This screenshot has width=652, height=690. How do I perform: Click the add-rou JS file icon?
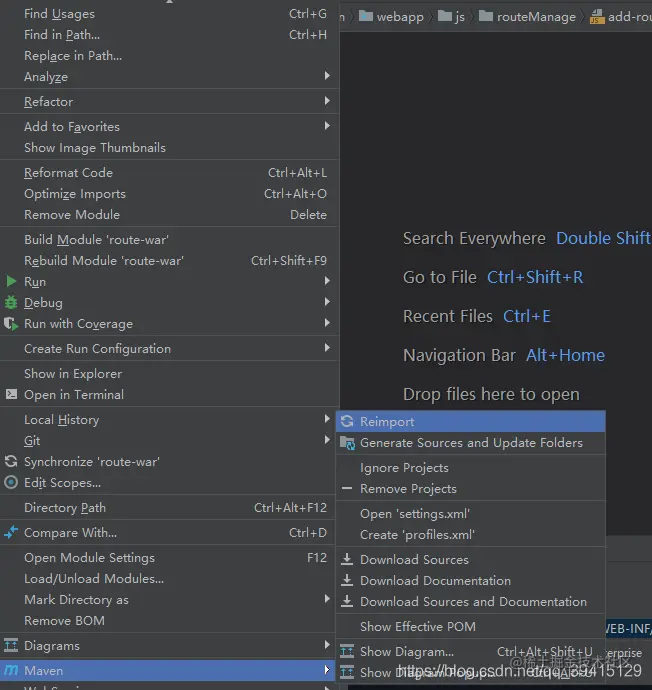point(597,17)
